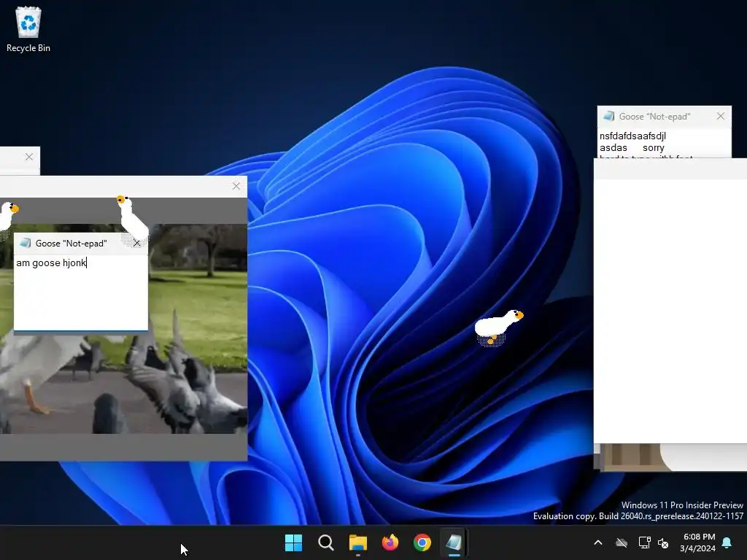This screenshot has width=747, height=560.
Task: Open the Recycle Bin desktop icon
Action: tap(28, 29)
